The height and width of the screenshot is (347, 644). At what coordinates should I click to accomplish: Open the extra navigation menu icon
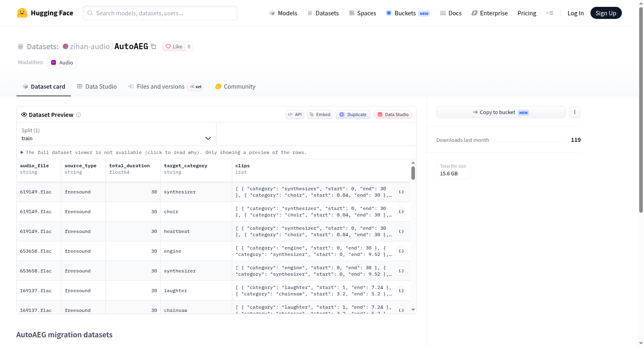tap(549, 13)
